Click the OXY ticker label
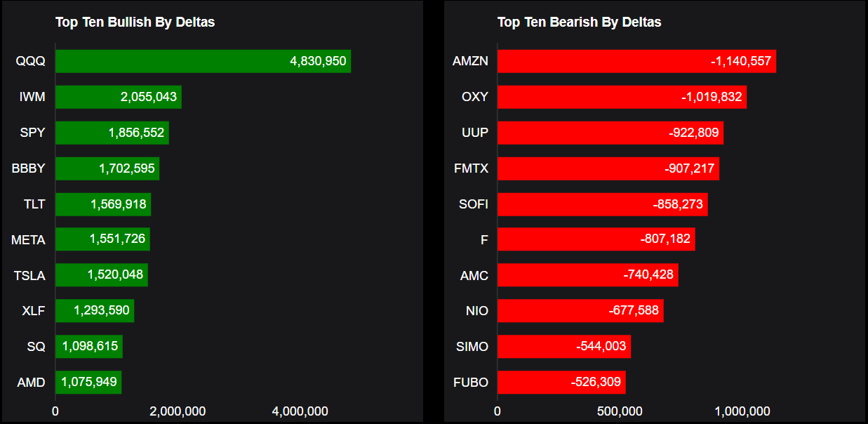This screenshot has width=868, height=424. pos(475,97)
